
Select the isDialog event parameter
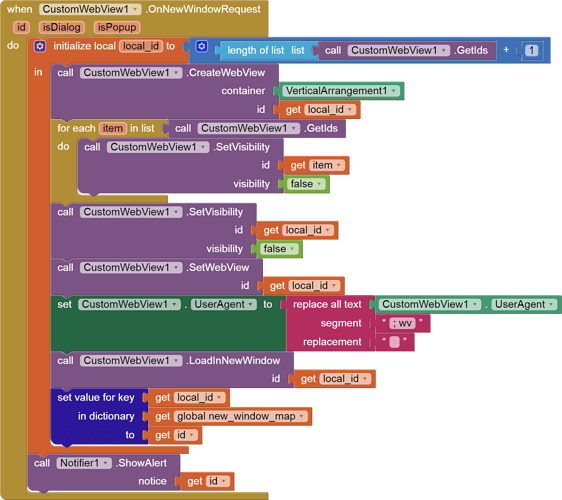point(62,27)
